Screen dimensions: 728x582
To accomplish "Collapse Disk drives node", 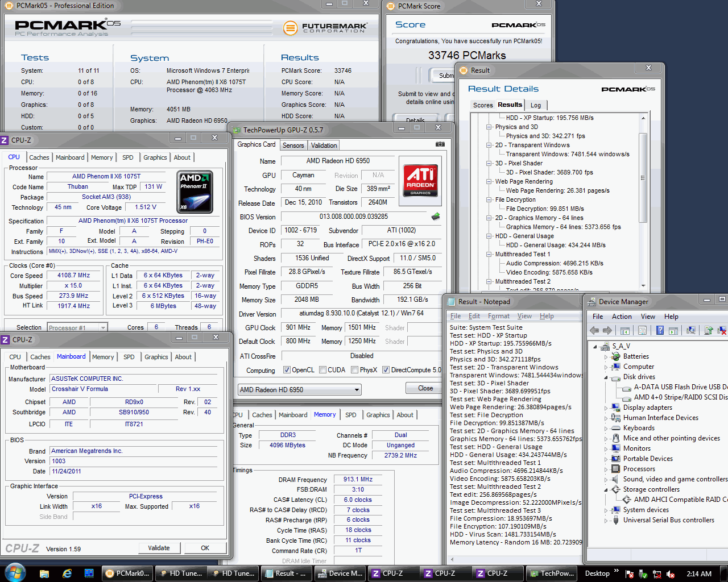I will point(606,377).
